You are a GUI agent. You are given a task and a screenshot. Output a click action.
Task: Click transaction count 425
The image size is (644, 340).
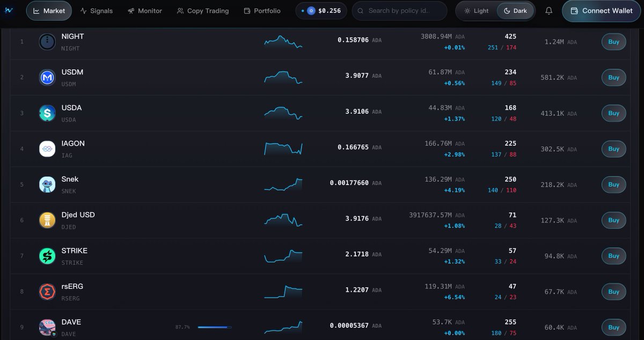pos(510,36)
